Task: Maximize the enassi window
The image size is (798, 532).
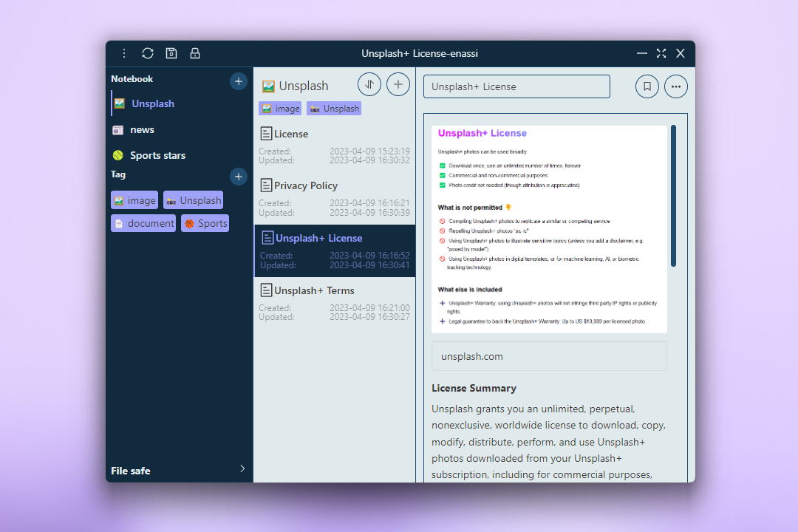Action: click(661, 53)
